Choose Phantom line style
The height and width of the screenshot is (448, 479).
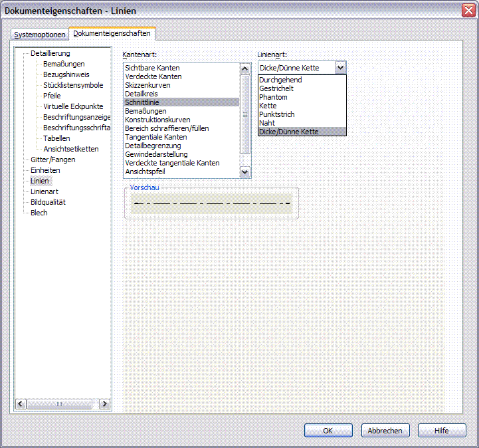tap(302, 97)
